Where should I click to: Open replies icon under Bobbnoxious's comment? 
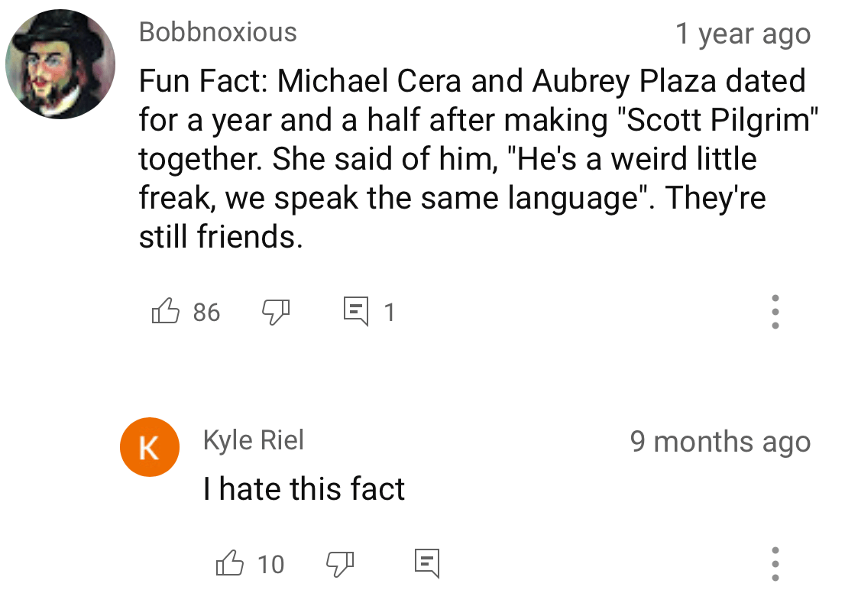pyautogui.click(x=355, y=311)
